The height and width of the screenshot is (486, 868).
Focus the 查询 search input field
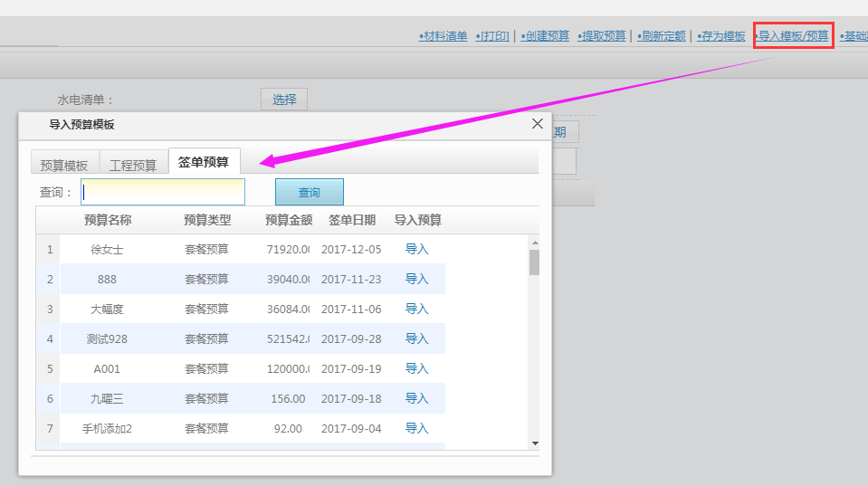point(163,192)
